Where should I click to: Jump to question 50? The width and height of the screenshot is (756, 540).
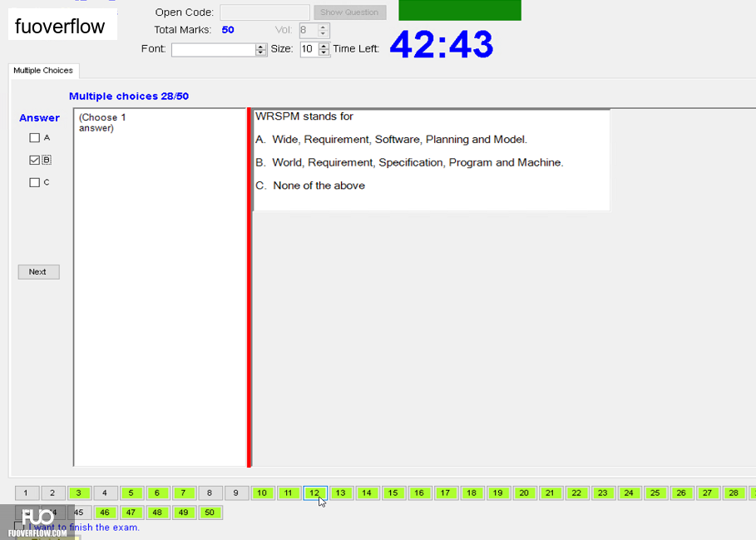[x=210, y=512]
